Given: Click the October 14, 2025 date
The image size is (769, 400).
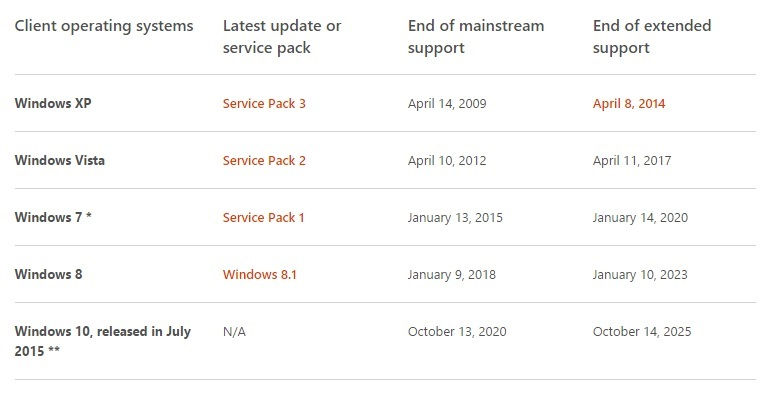Looking at the screenshot, I should (x=642, y=331).
